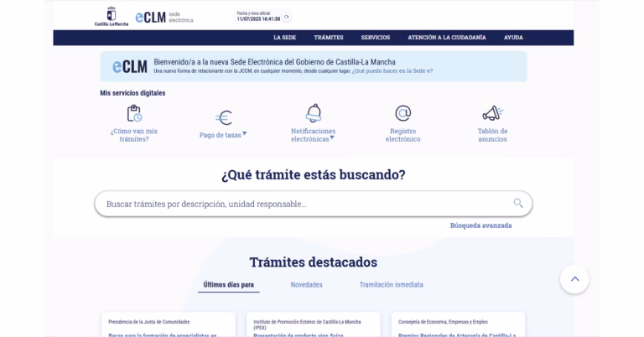Viewport: 644px width, 337px height.
Task: Open the Tablón de anuncios link
Action: pyautogui.click(x=492, y=135)
